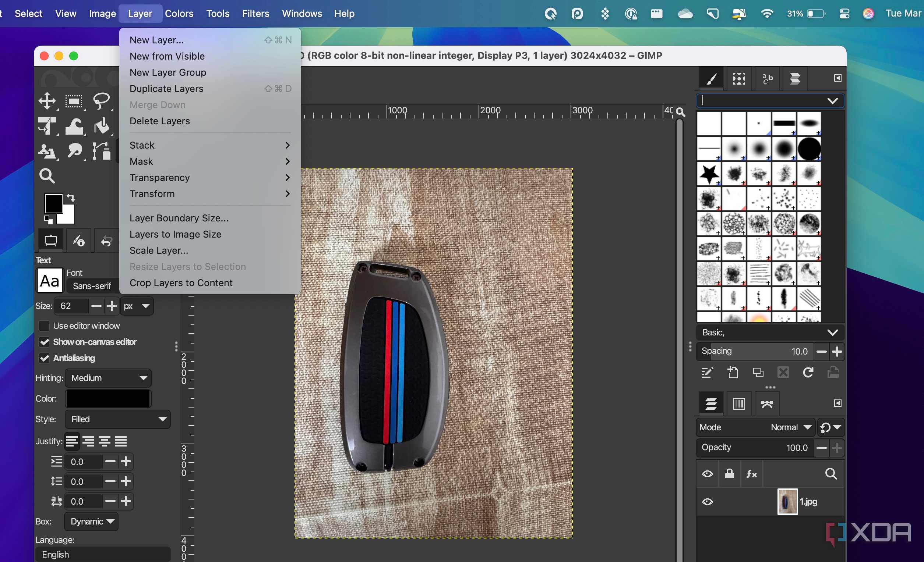
Task: Swap foreground and background colors
Action: pyautogui.click(x=71, y=198)
